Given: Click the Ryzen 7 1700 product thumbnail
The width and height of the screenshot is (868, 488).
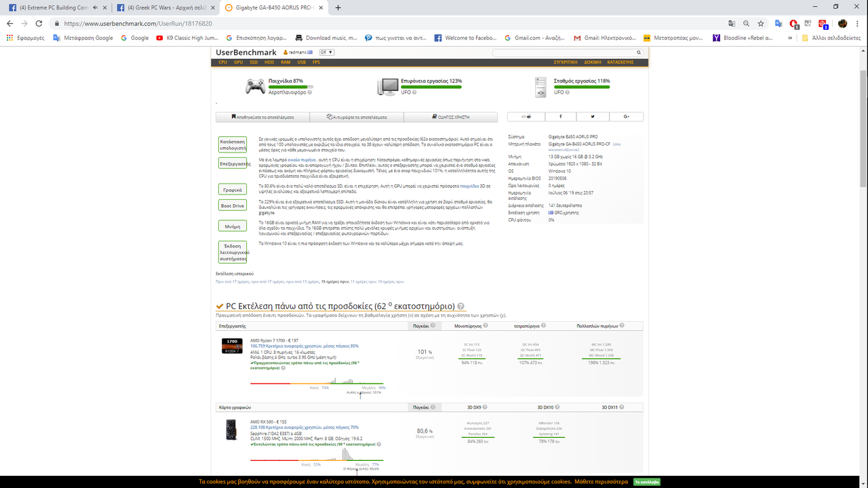Looking at the screenshot, I should tap(232, 346).
